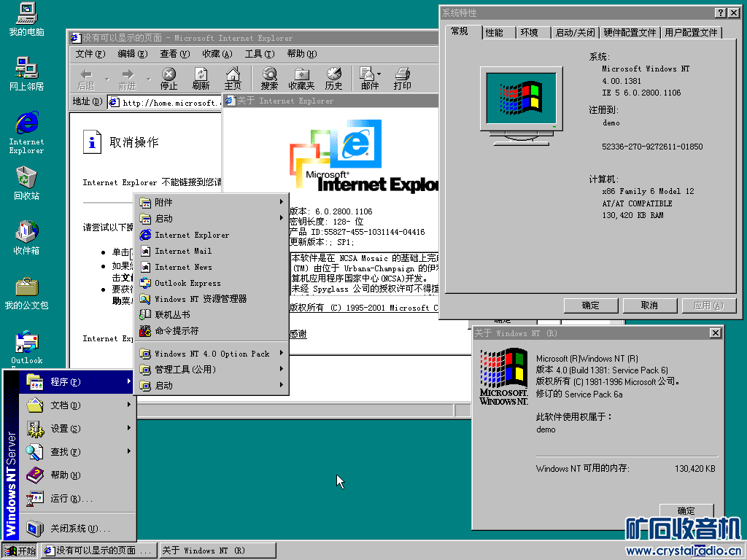Go to 主页 home in IE toolbar
The width and height of the screenshot is (747, 560).
coord(233,79)
